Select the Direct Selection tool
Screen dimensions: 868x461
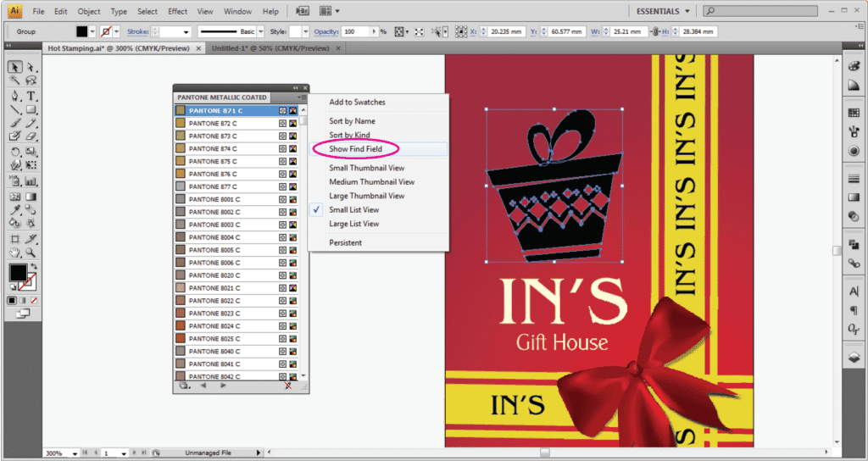tap(31, 68)
